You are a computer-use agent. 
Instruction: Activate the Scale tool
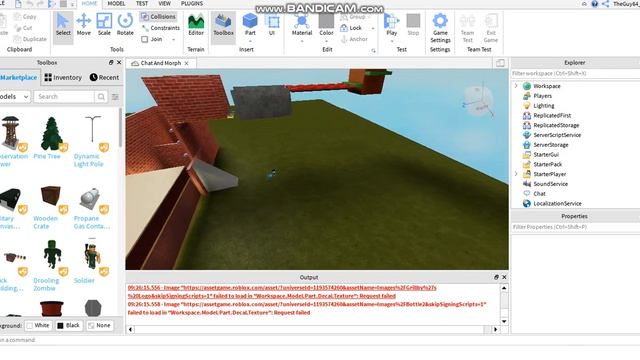(104, 24)
